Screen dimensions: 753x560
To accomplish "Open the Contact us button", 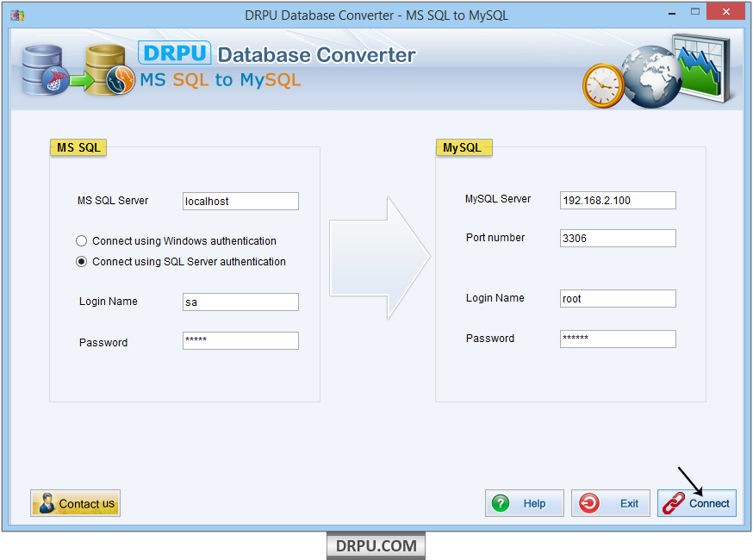I will click(x=76, y=503).
